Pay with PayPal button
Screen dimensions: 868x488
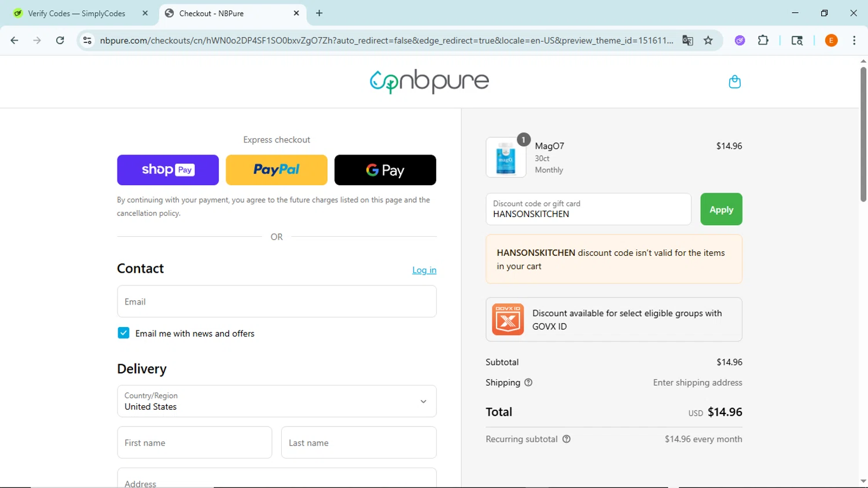[x=277, y=170]
